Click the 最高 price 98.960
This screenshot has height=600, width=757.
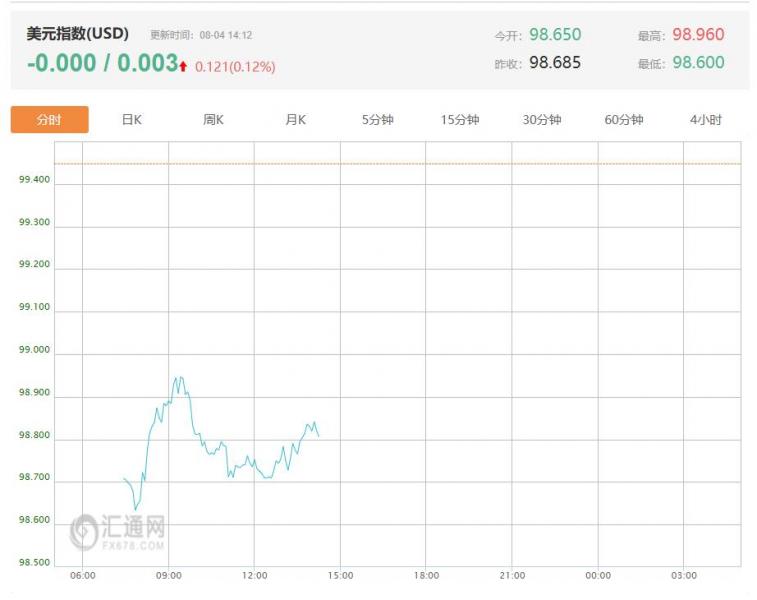click(x=698, y=35)
